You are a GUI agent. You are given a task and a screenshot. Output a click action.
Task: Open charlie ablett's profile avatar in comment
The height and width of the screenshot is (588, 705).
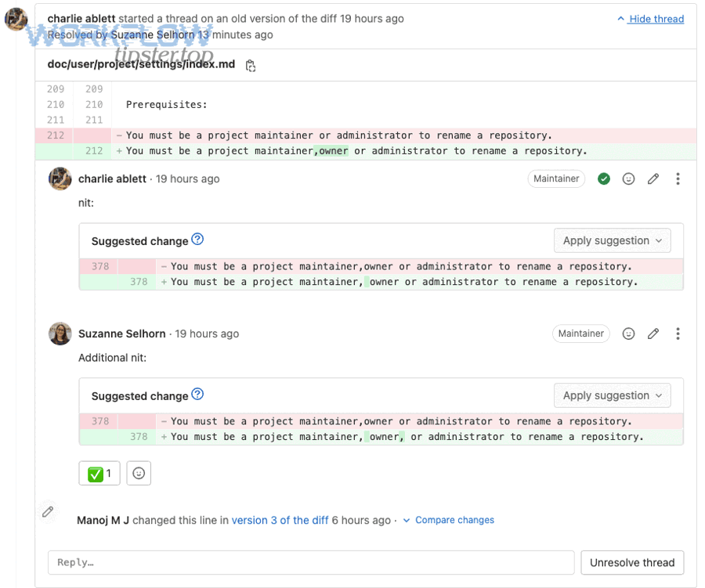(x=60, y=179)
